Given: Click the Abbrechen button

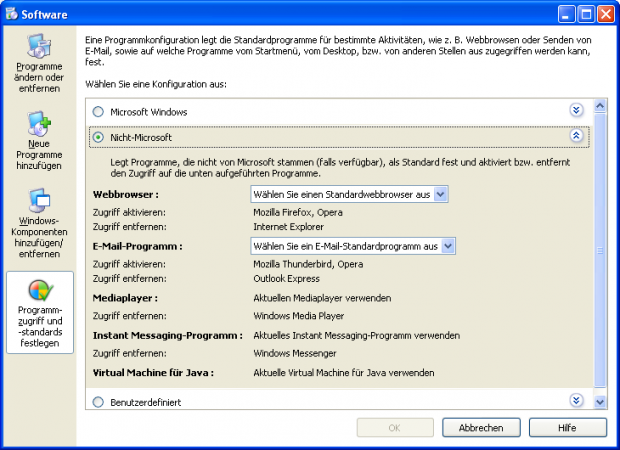Looking at the screenshot, I should pos(481,428).
